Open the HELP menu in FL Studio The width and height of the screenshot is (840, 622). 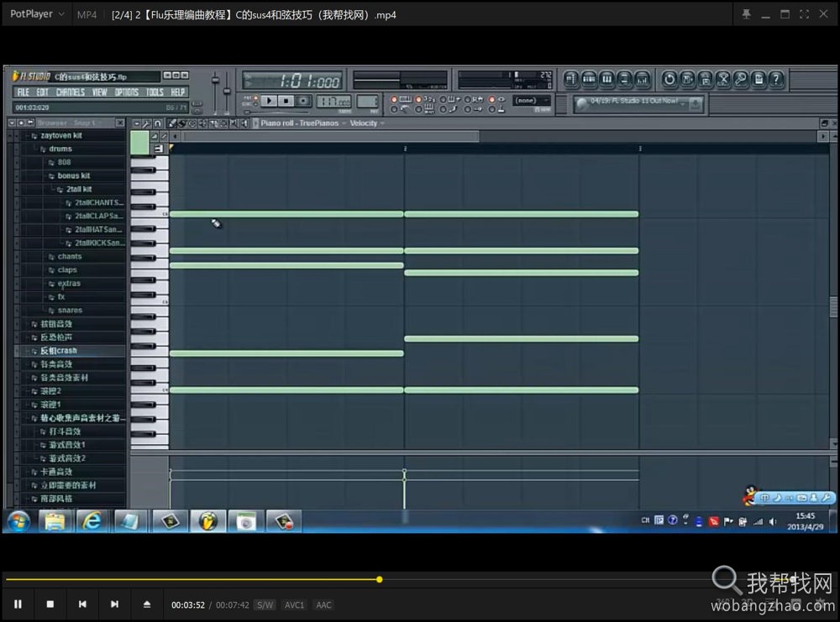pyautogui.click(x=178, y=92)
